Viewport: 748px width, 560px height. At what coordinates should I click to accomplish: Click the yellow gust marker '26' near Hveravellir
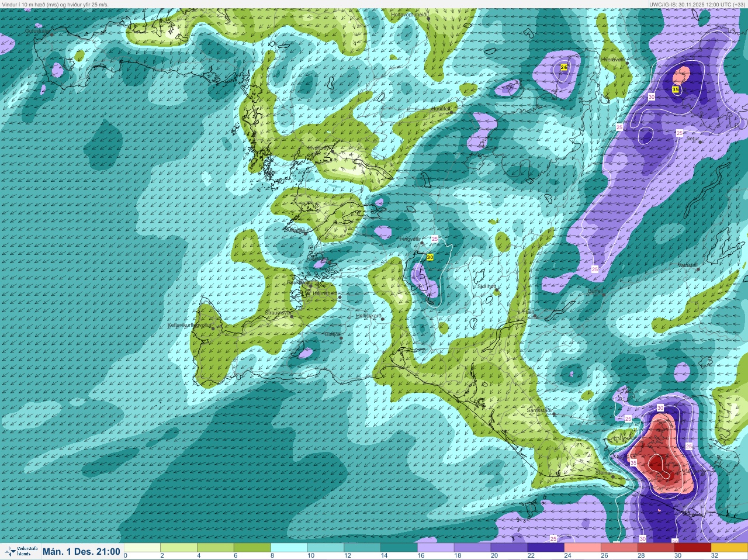click(x=564, y=68)
